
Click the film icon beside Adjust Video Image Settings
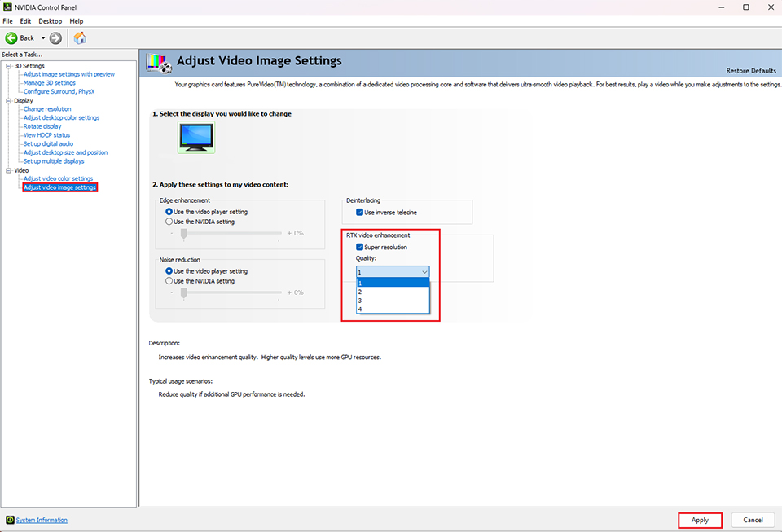click(x=159, y=61)
